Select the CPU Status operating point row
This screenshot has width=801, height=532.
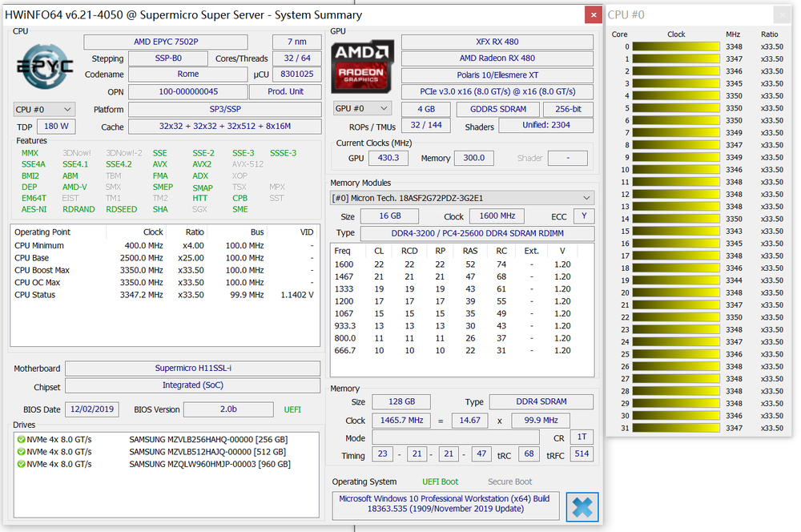(164, 295)
